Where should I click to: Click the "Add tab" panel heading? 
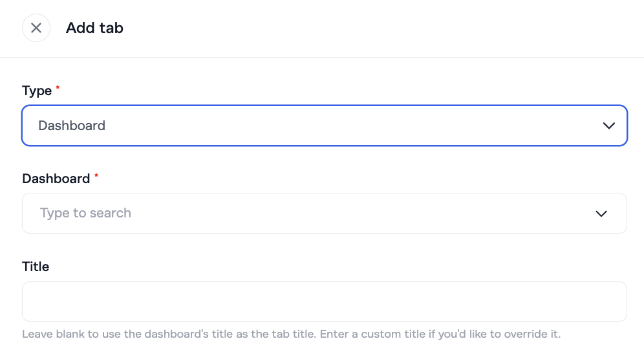click(x=94, y=28)
